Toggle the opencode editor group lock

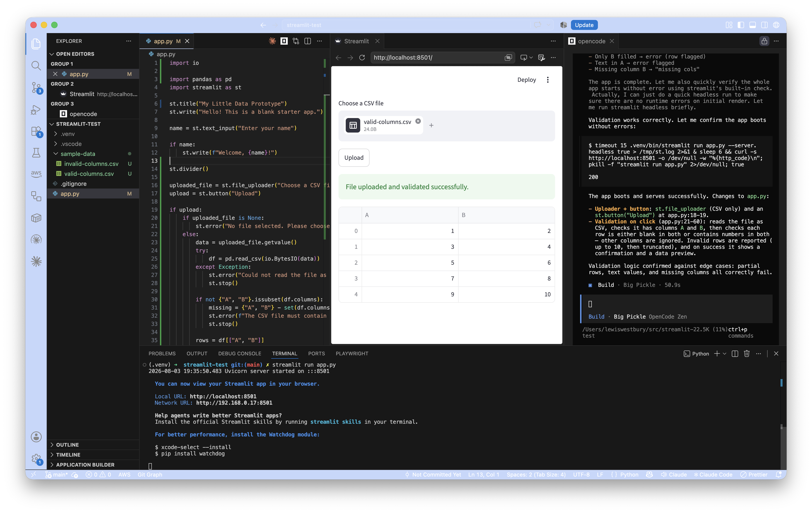pyautogui.click(x=764, y=41)
